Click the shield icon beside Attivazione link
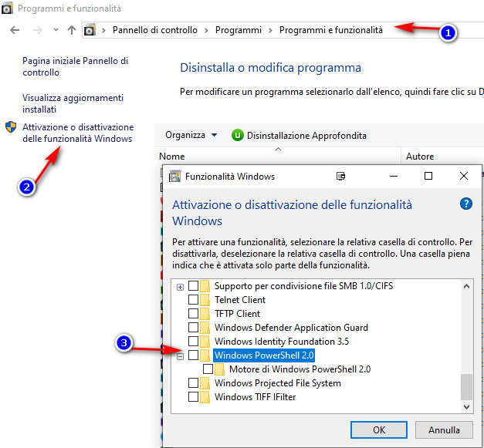 11,127
